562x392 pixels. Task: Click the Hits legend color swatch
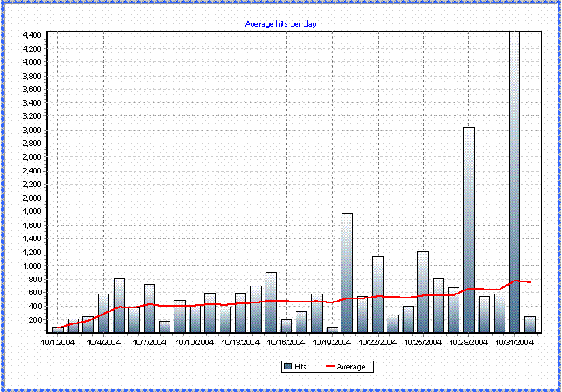(x=287, y=367)
